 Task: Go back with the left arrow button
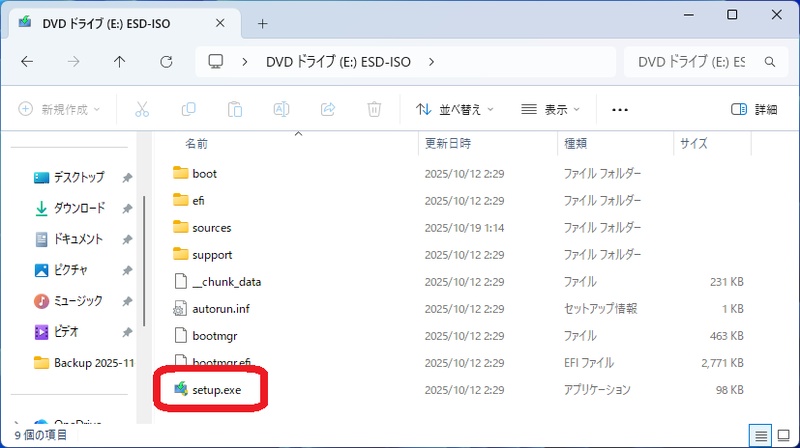click(x=27, y=62)
